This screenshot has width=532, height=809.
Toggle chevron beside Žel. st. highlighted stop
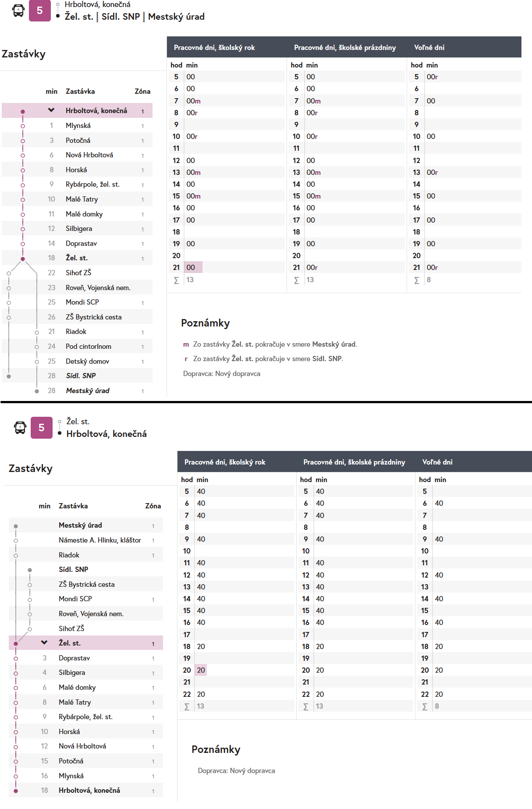point(44,642)
